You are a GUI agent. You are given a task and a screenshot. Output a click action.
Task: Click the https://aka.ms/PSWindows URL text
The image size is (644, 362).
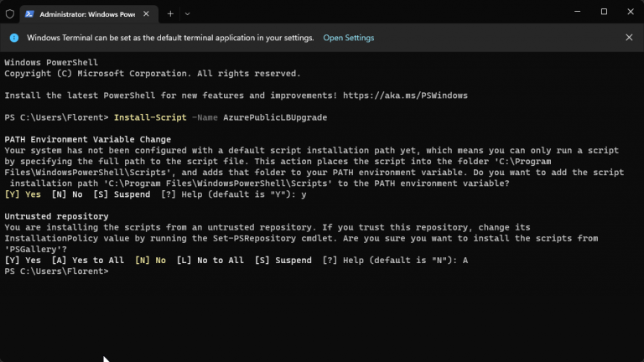405,96
